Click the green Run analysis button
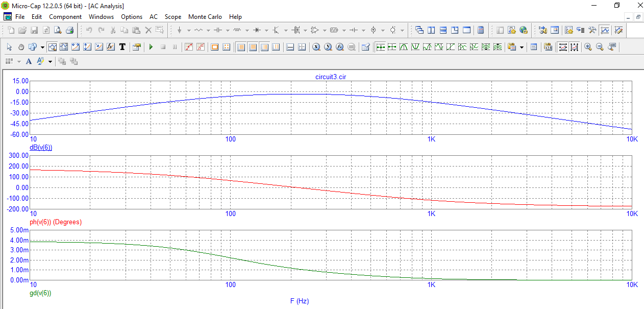This screenshot has width=644, height=309. [151, 47]
